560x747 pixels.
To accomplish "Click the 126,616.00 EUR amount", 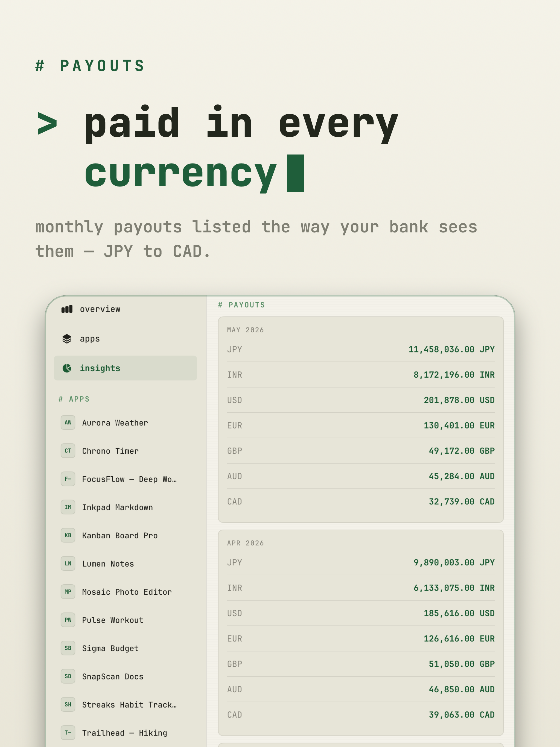I will [x=459, y=639].
